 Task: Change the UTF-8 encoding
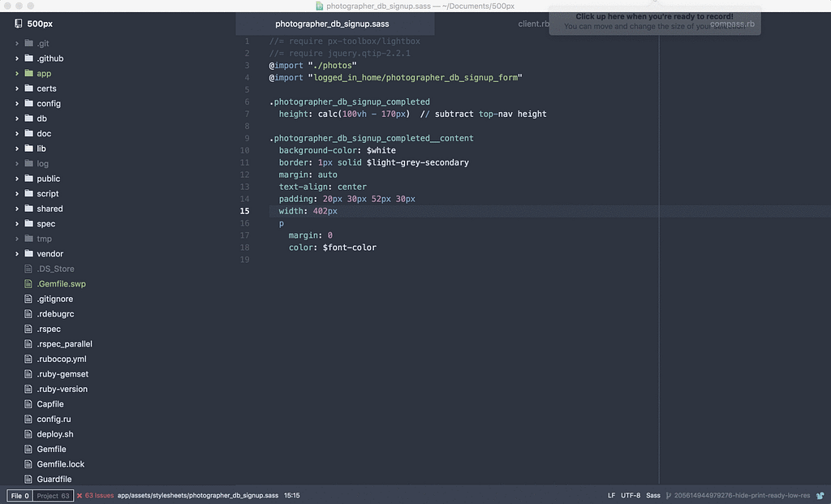point(631,496)
